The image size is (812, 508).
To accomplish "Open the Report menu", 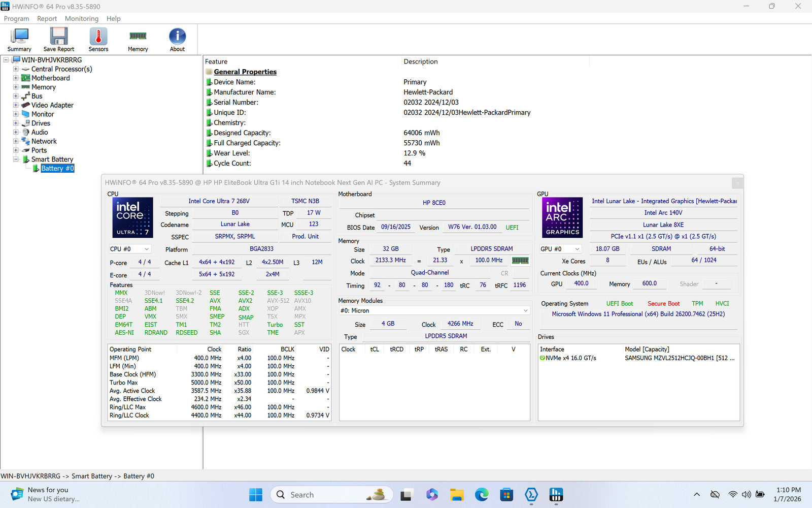I will (x=47, y=19).
